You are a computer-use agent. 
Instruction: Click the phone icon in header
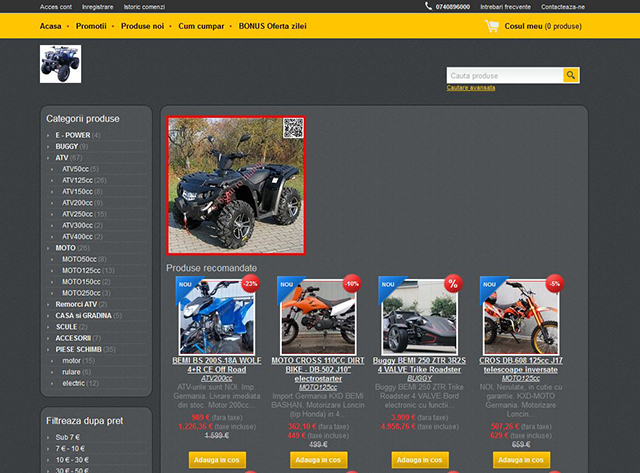(x=429, y=6)
